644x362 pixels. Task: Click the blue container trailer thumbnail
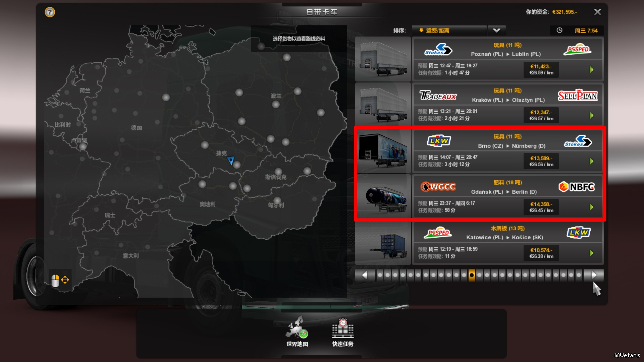click(383, 243)
